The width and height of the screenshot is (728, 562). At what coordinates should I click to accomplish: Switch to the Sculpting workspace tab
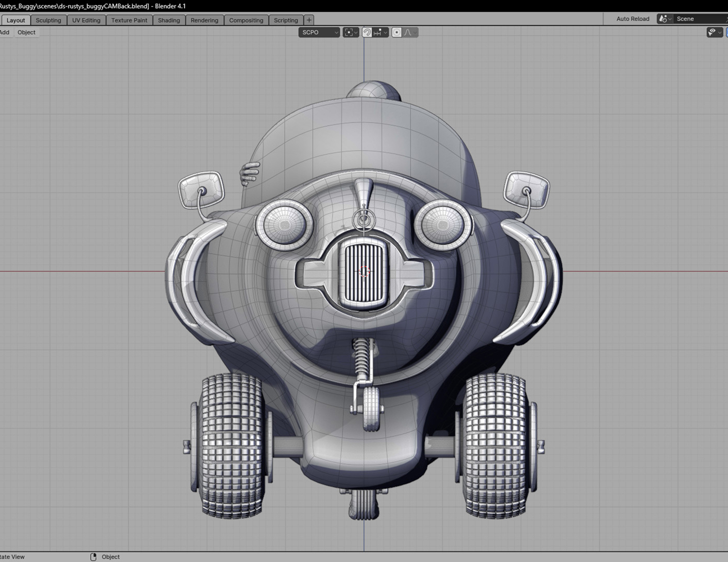49,20
